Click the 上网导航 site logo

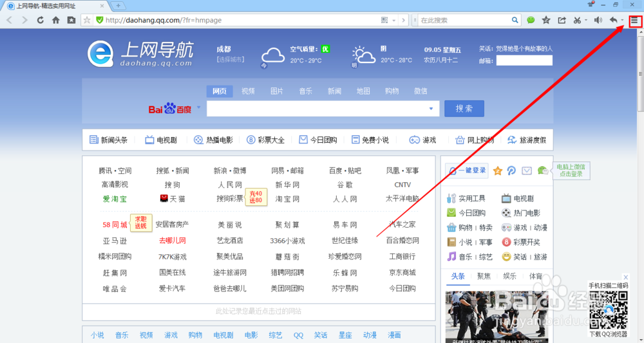click(140, 54)
